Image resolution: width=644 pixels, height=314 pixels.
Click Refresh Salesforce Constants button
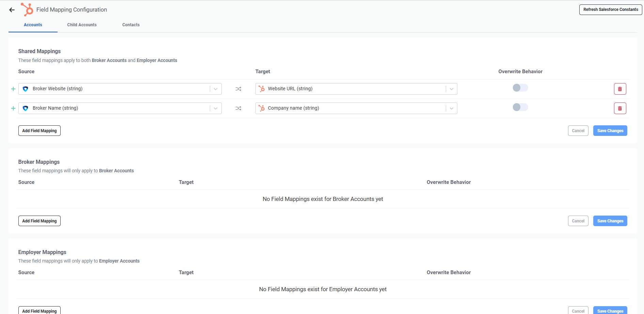coord(611,10)
